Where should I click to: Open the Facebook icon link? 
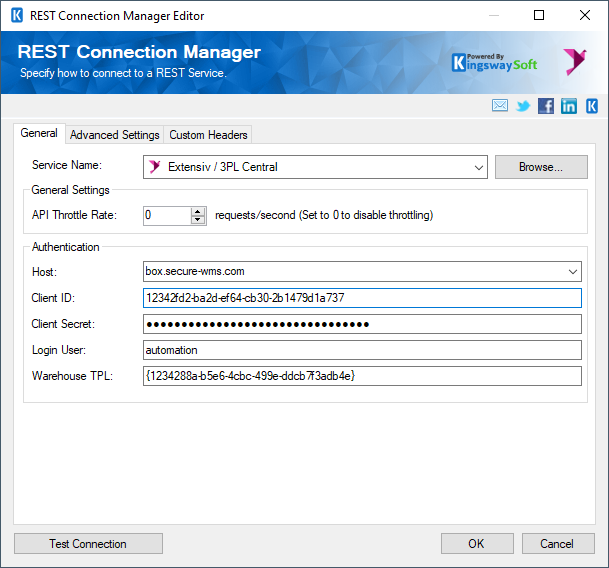point(546,106)
